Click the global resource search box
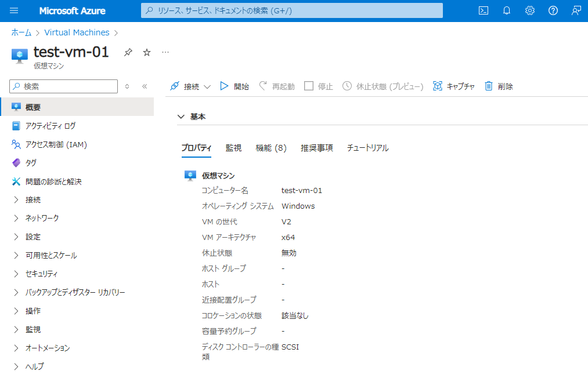The height and width of the screenshot is (389, 588). pyautogui.click(x=292, y=10)
